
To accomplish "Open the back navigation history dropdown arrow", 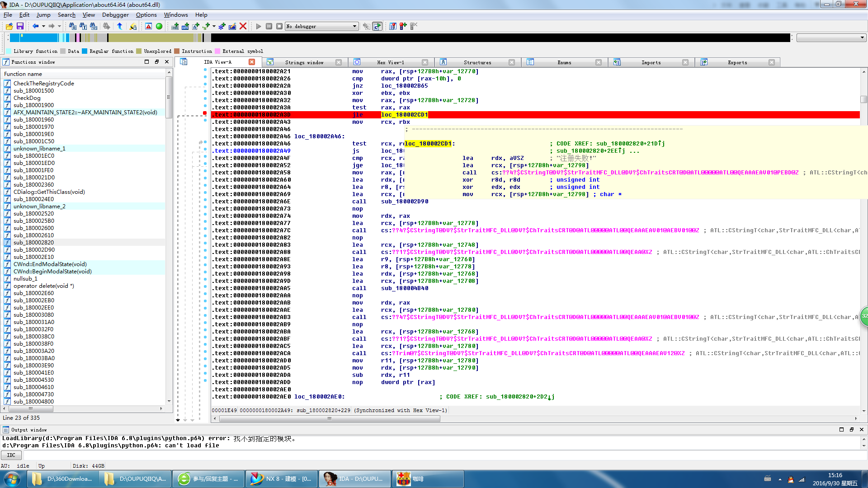I will coord(43,26).
